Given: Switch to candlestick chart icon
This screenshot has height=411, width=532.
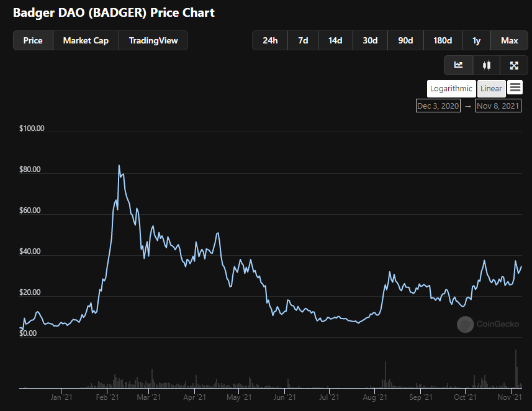Looking at the screenshot, I should tap(487, 65).
